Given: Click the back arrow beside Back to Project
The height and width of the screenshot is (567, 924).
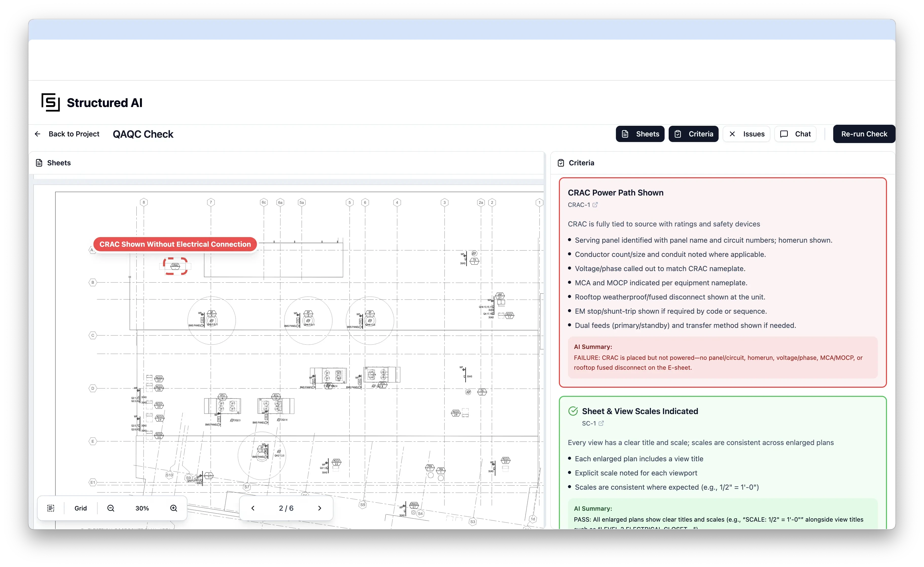Looking at the screenshot, I should (38, 134).
